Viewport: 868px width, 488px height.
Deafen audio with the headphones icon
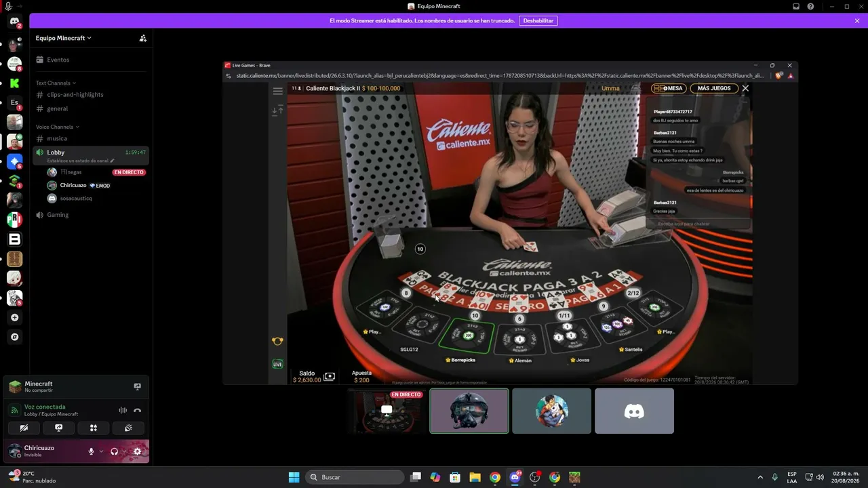point(114,451)
